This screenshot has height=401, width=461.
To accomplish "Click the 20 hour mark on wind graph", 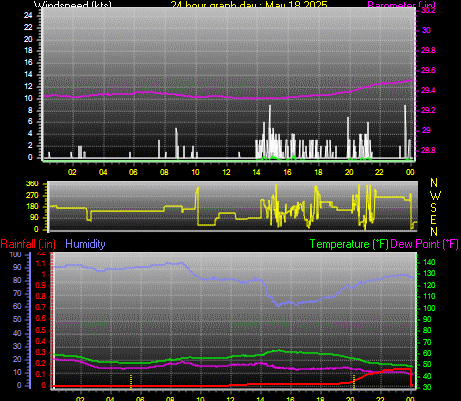I will [x=349, y=172].
